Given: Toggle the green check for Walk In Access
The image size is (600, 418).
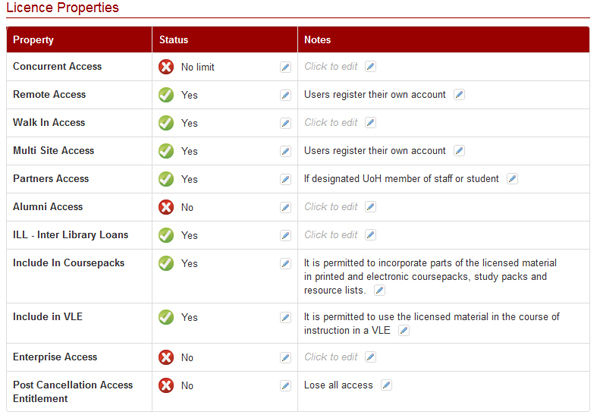Looking at the screenshot, I should [x=166, y=123].
